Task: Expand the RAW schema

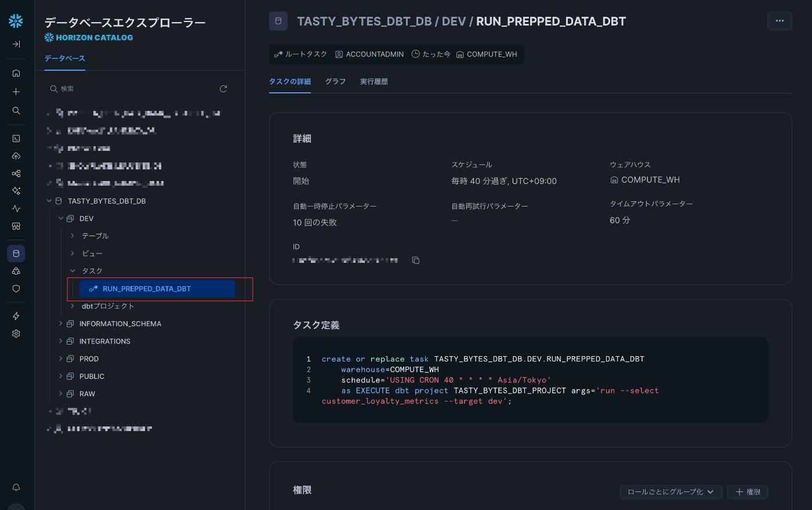Action: pyautogui.click(x=61, y=394)
